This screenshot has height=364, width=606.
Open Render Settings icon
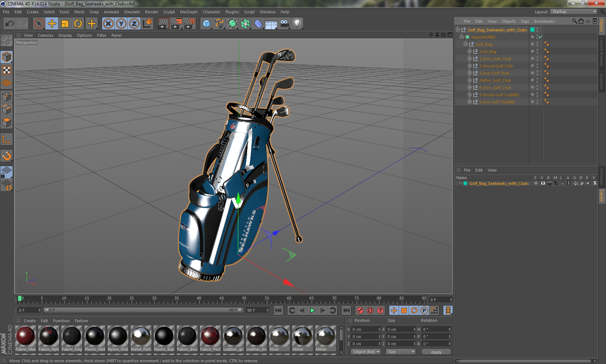click(189, 24)
